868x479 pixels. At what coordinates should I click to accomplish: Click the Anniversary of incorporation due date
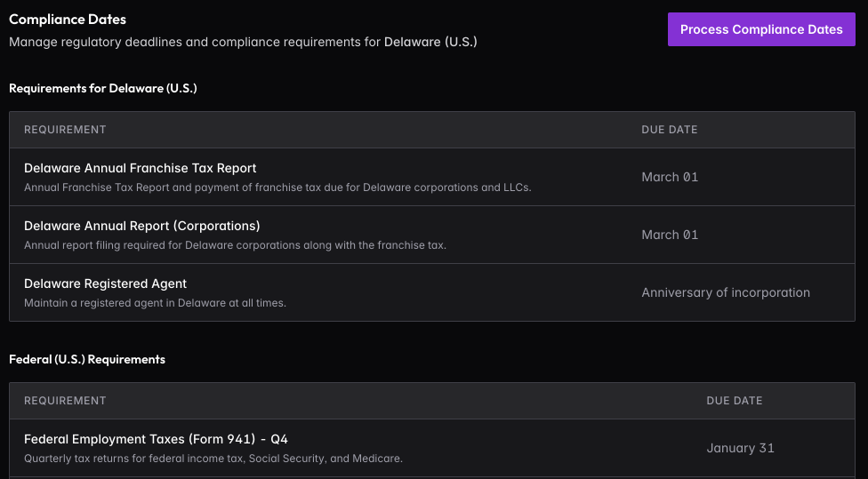click(x=726, y=292)
